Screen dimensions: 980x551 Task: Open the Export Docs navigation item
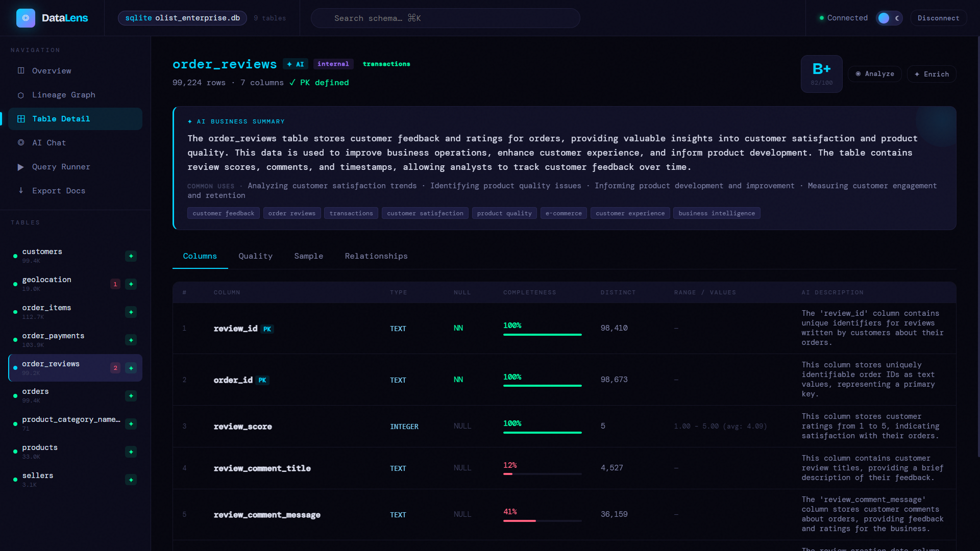point(75,191)
